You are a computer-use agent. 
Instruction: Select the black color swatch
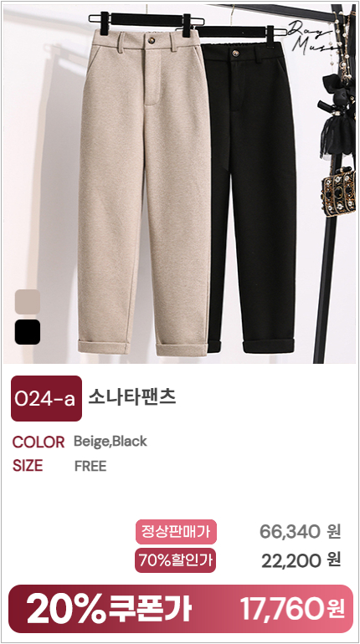click(28, 332)
